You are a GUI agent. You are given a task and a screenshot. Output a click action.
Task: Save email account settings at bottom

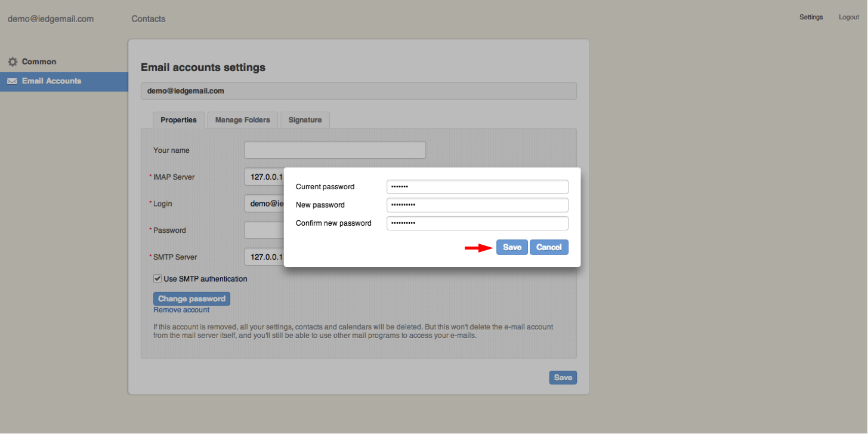(x=563, y=377)
